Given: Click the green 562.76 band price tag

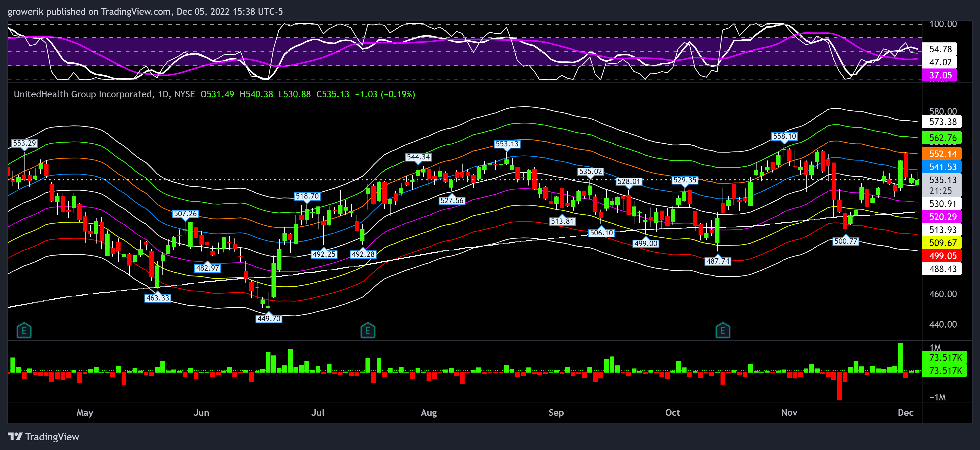Looking at the screenshot, I should (x=942, y=138).
